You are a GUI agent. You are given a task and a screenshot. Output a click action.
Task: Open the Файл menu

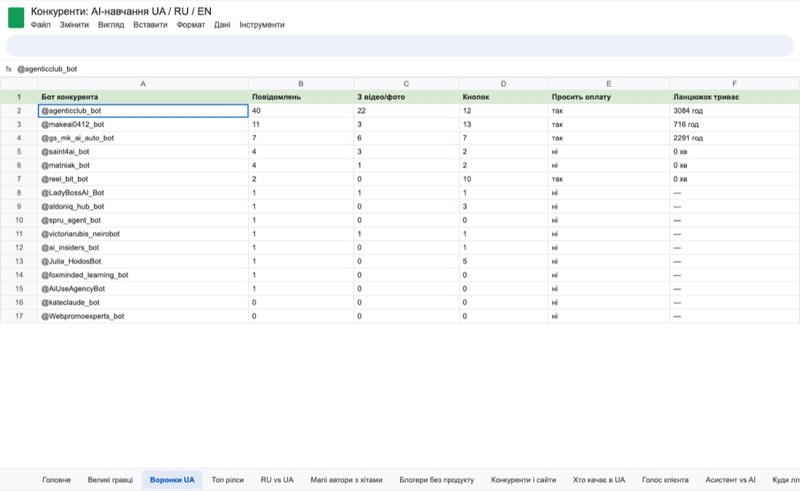[41, 24]
